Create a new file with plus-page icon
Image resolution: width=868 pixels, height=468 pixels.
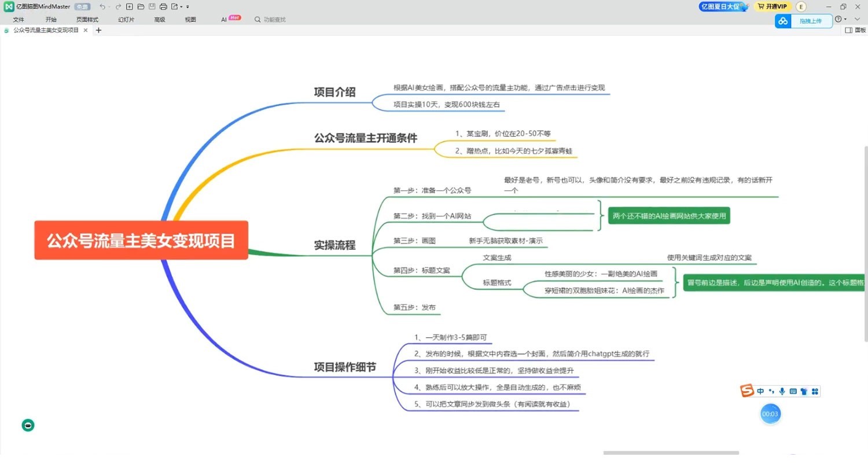click(130, 7)
